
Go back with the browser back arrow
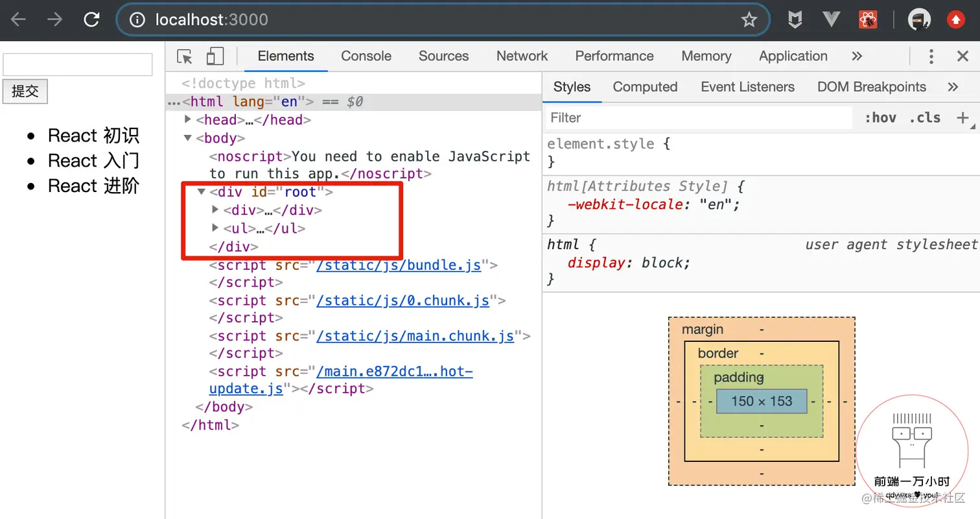(x=18, y=19)
